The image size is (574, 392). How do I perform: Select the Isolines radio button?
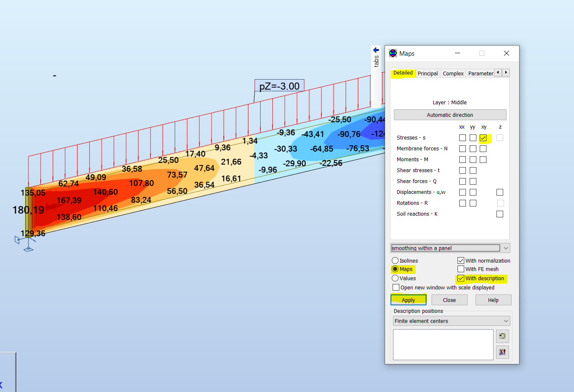point(394,260)
